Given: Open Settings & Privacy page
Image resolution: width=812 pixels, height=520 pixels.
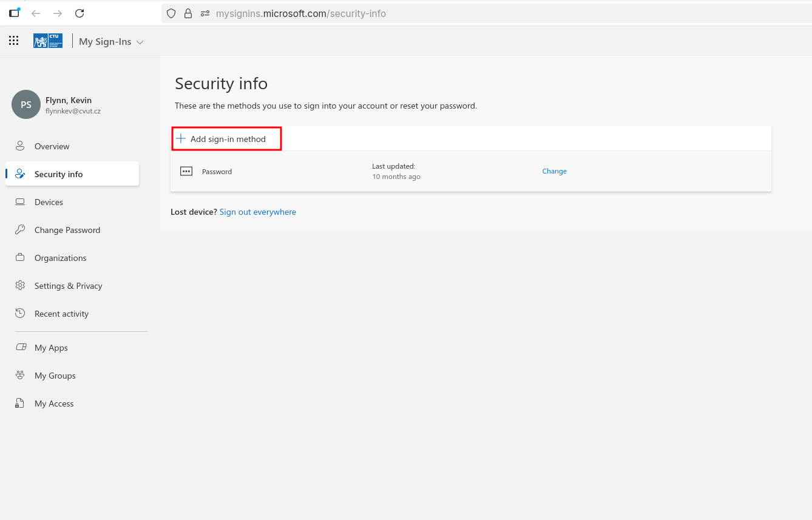Looking at the screenshot, I should coord(68,286).
